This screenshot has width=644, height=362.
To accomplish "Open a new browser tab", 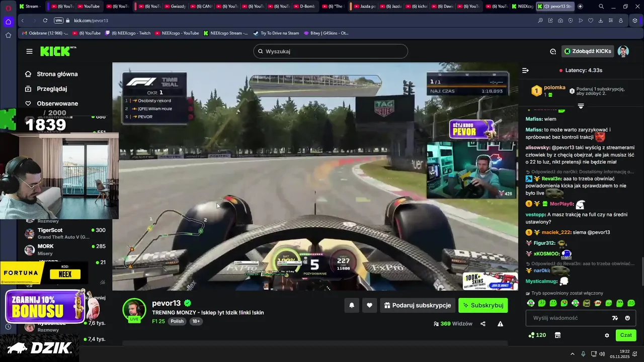I will tap(580, 7).
